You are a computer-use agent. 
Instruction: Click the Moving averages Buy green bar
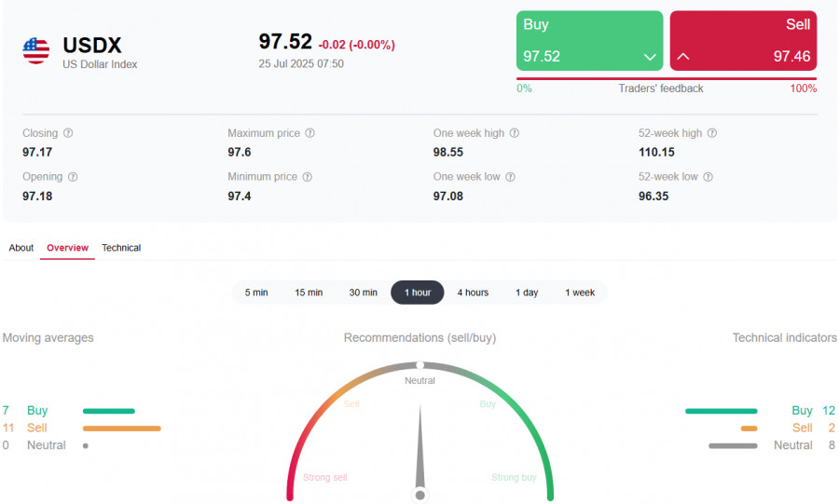[x=109, y=411]
